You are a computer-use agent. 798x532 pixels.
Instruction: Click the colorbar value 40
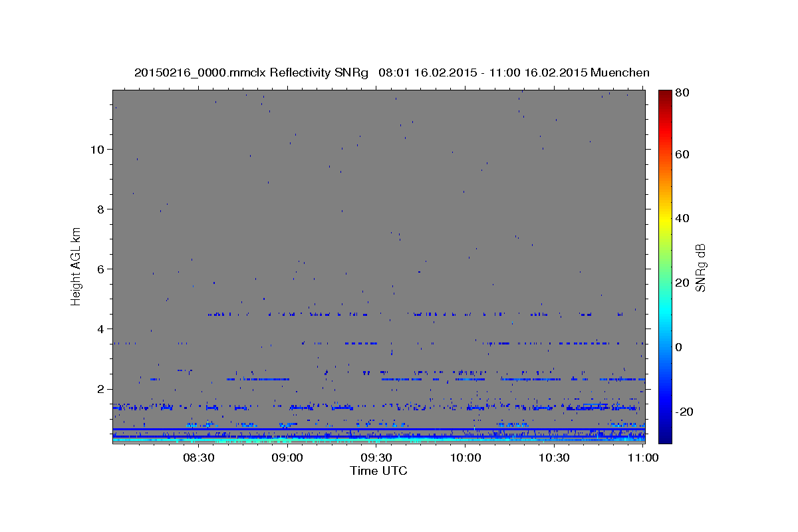(x=682, y=218)
